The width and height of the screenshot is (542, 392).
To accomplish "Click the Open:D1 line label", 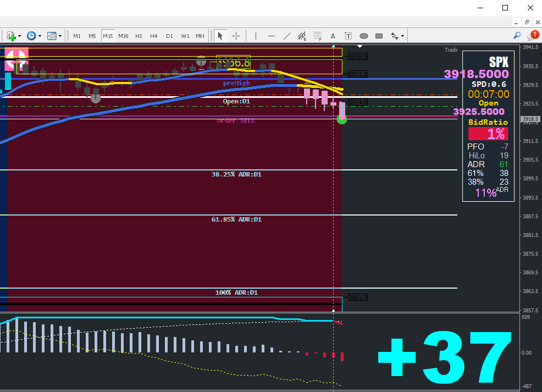I will tap(236, 101).
